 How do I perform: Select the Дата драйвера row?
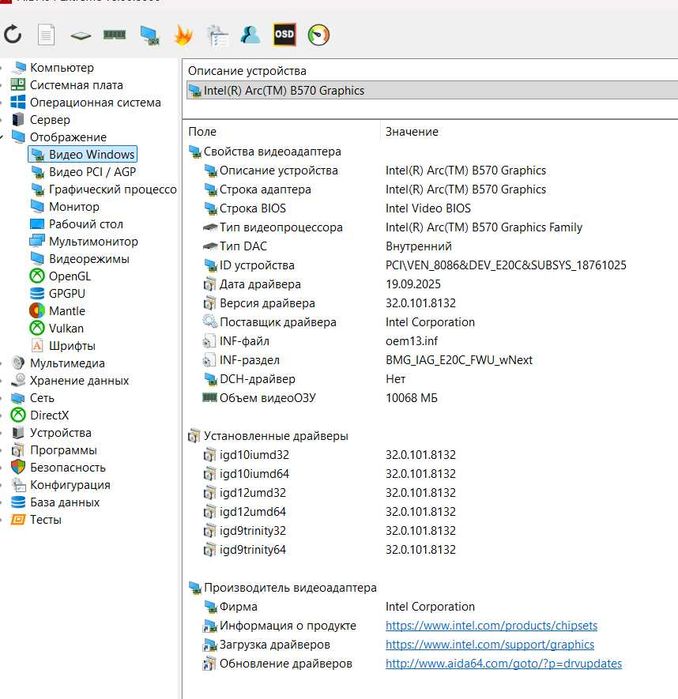pyautogui.click(x=321, y=284)
